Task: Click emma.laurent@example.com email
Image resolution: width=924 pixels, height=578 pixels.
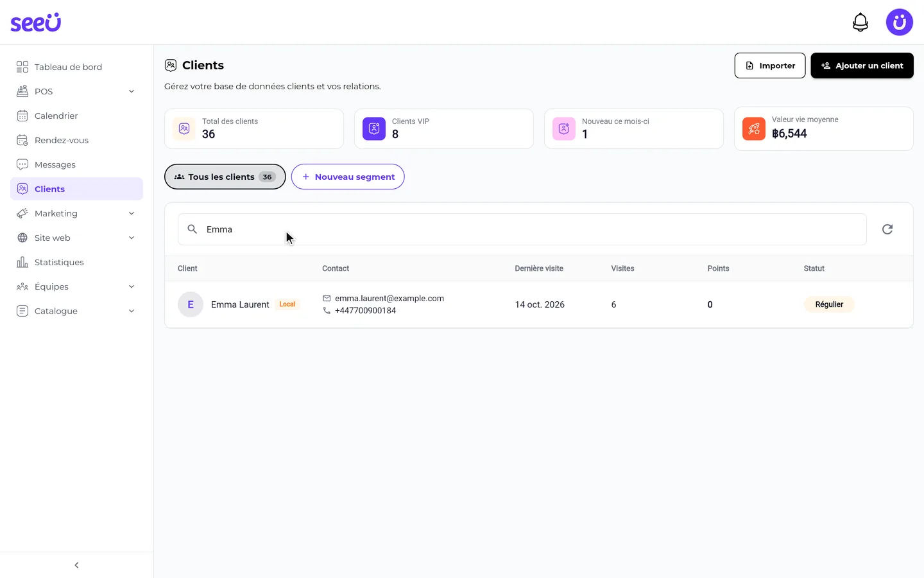Action: coord(389,299)
